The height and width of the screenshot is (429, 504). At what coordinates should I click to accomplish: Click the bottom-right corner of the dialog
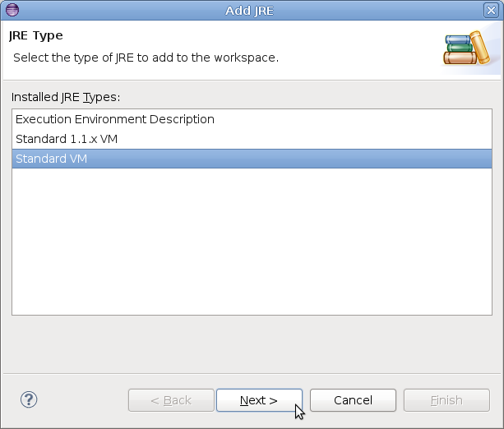point(499,424)
